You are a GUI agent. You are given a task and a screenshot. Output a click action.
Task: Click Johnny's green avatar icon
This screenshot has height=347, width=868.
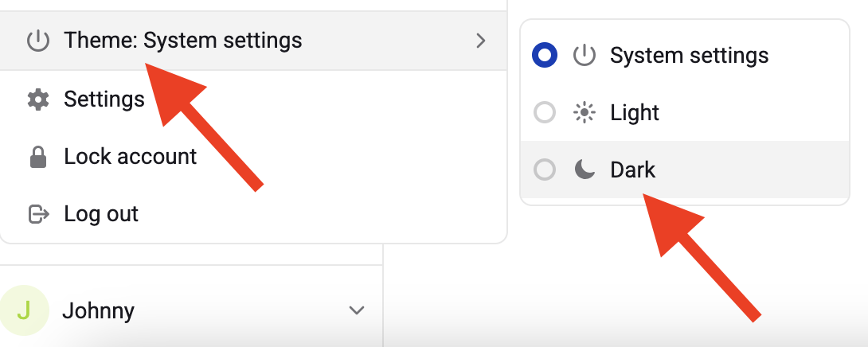23,310
